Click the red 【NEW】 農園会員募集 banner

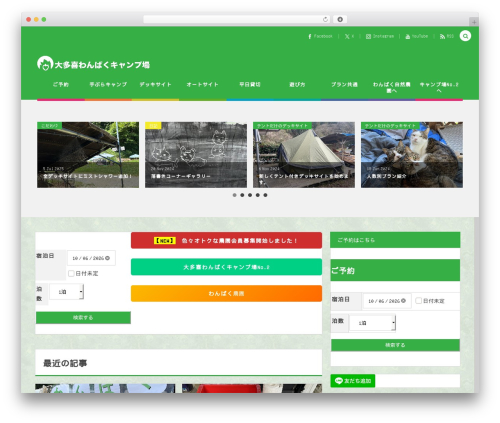[226, 240]
